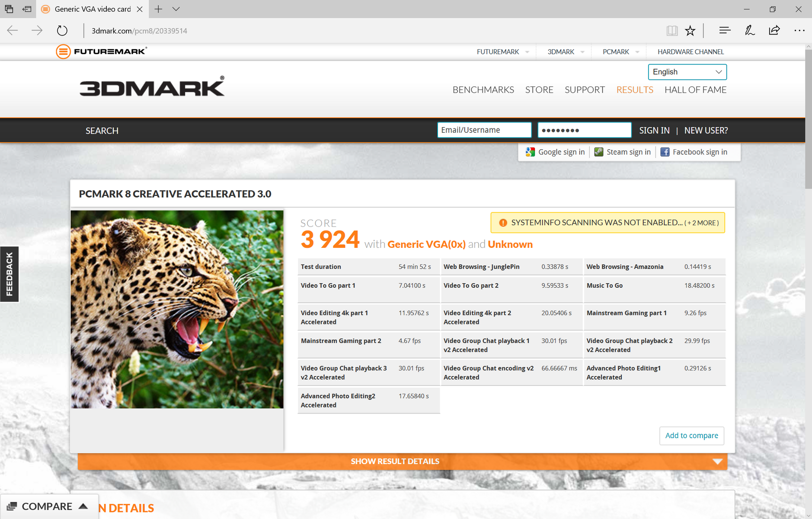The width and height of the screenshot is (812, 519).
Task: Click the Generic VGA(0x) link
Action: [x=426, y=244]
